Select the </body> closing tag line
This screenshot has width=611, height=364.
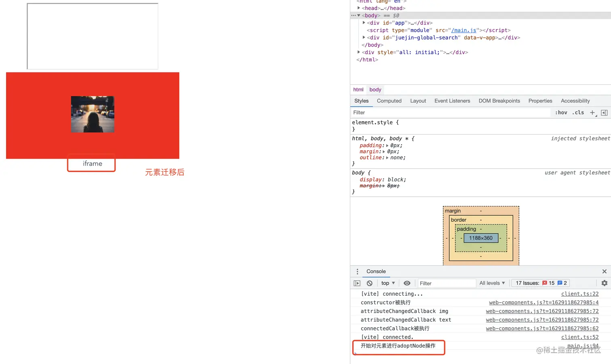(x=372, y=45)
